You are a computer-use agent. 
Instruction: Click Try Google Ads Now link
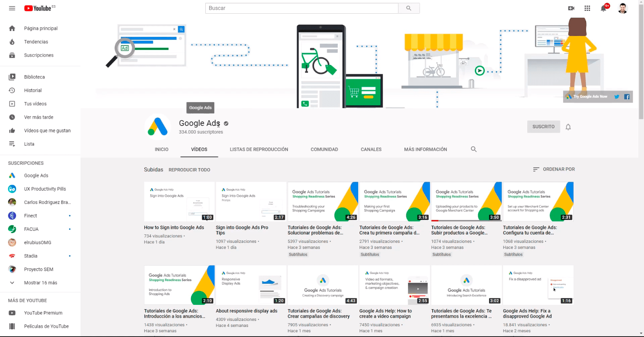pos(587,97)
